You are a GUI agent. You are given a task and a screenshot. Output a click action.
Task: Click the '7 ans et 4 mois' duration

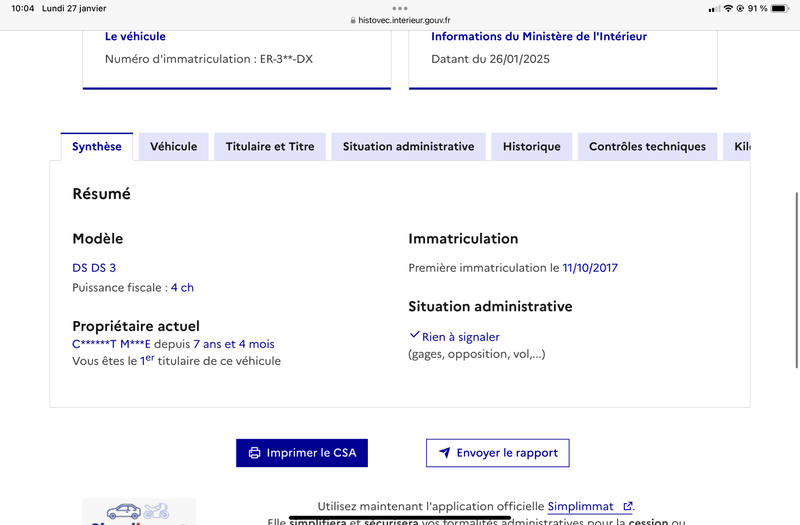click(x=234, y=344)
